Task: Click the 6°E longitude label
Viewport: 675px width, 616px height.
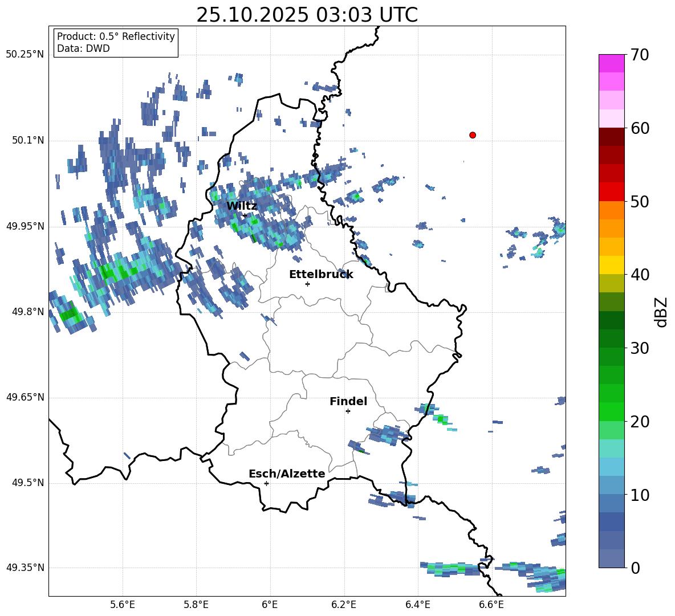Action: coord(270,605)
